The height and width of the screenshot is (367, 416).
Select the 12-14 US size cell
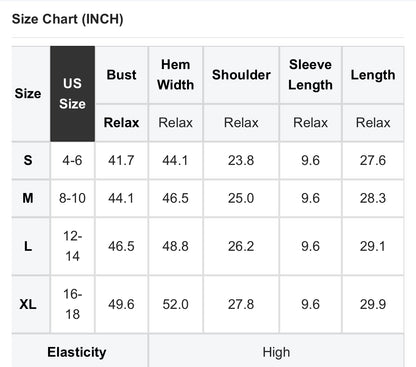pos(72,246)
